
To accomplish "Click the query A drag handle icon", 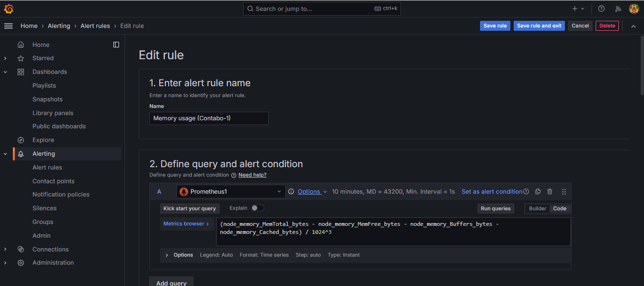I will (x=564, y=192).
